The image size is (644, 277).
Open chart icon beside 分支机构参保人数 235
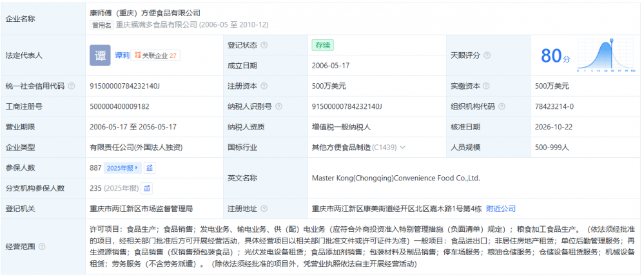click(147, 188)
